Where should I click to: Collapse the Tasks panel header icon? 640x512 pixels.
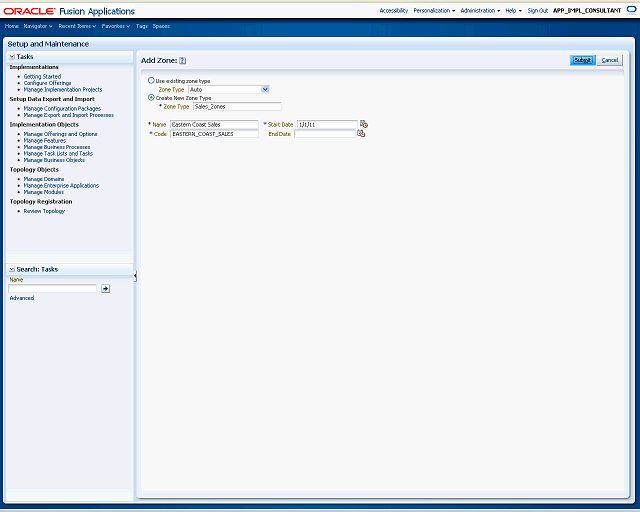point(12,57)
